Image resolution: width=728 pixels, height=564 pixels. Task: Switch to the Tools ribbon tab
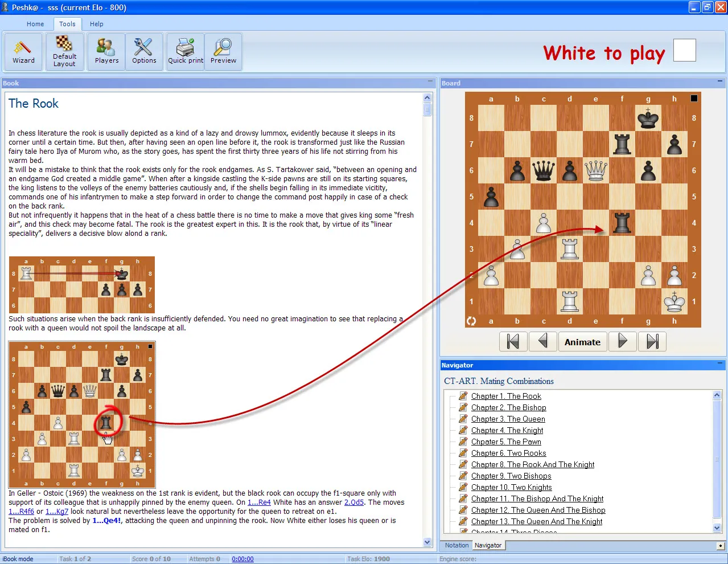point(67,24)
